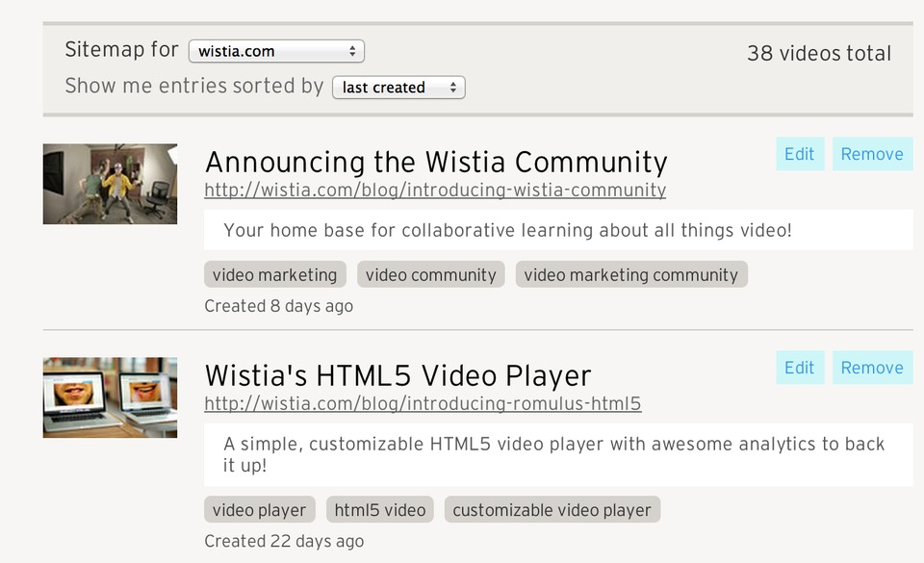Click the 'Your home base for collaborative learning' description
The image size is (924, 563).
coord(558,230)
